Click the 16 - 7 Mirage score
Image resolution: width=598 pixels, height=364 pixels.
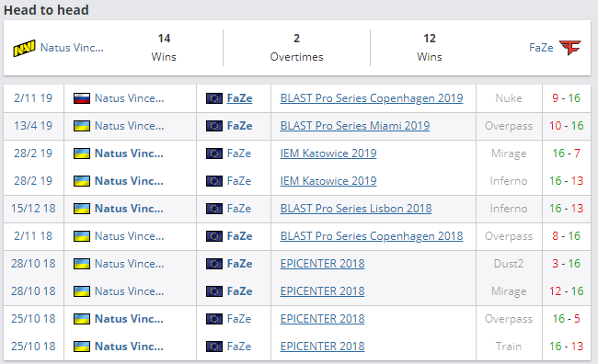point(567,154)
